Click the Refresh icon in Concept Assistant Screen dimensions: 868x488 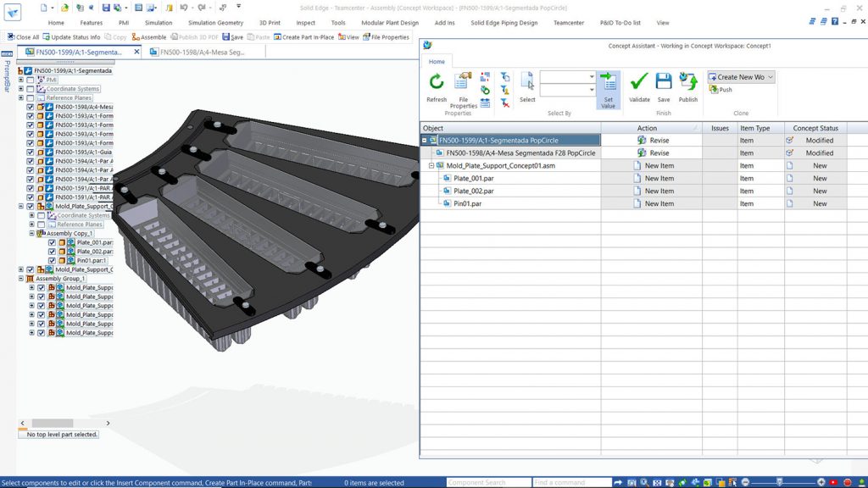[x=437, y=81]
